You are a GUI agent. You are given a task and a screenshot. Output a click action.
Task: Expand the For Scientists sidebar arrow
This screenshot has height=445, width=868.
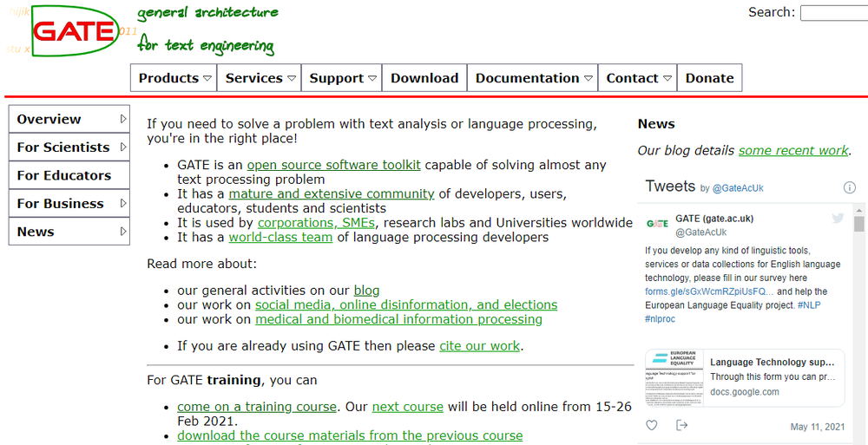[x=123, y=147]
